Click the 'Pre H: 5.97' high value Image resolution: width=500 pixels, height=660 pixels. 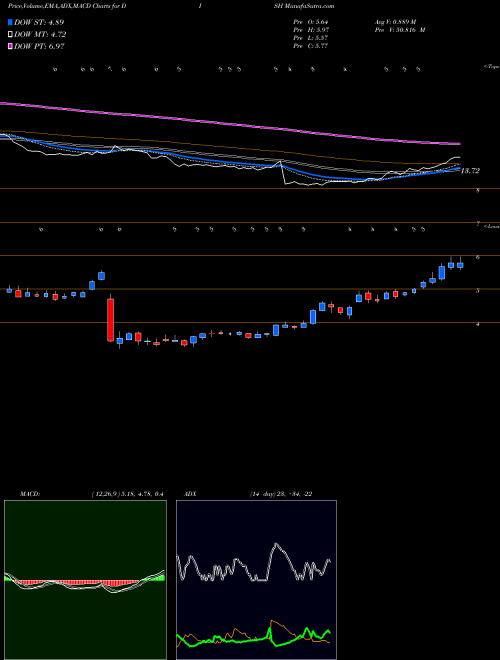point(311,30)
